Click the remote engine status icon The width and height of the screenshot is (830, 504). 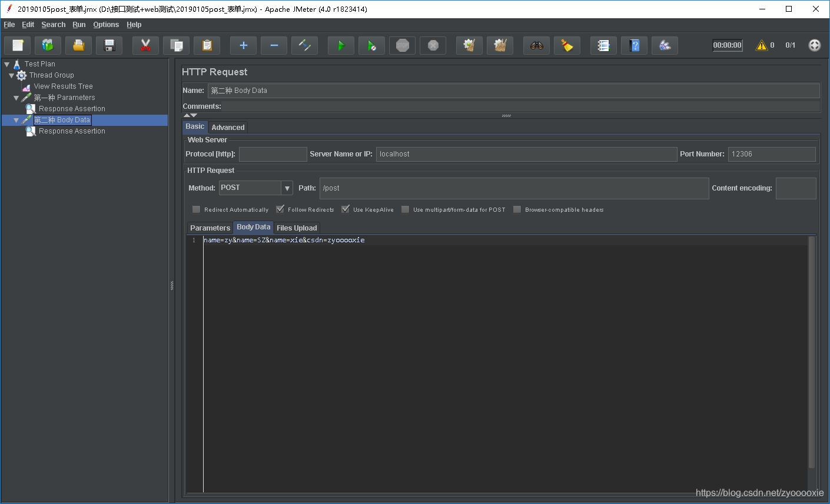[x=814, y=45]
